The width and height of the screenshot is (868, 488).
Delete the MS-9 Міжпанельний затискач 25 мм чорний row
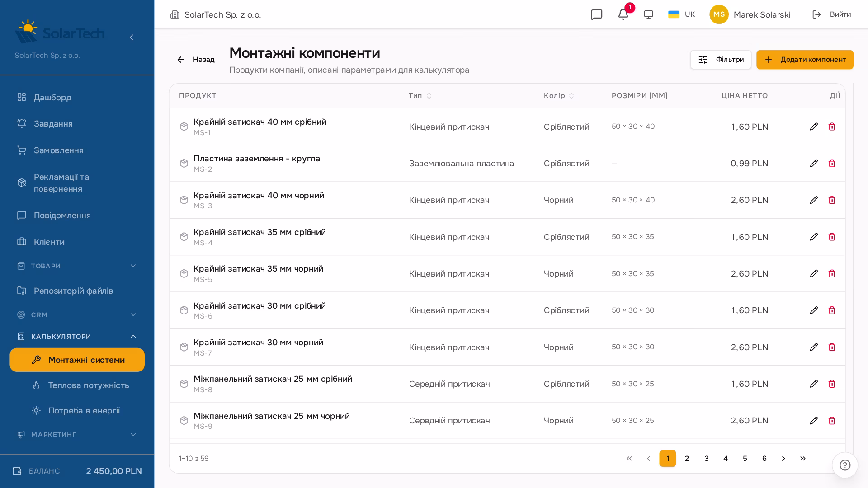(x=832, y=421)
